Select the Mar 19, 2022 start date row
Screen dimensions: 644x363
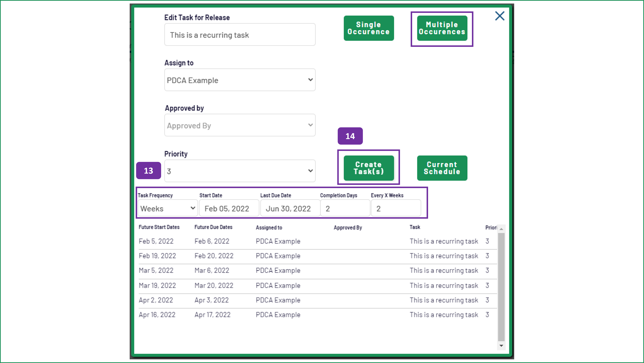(x=318, y=286)
